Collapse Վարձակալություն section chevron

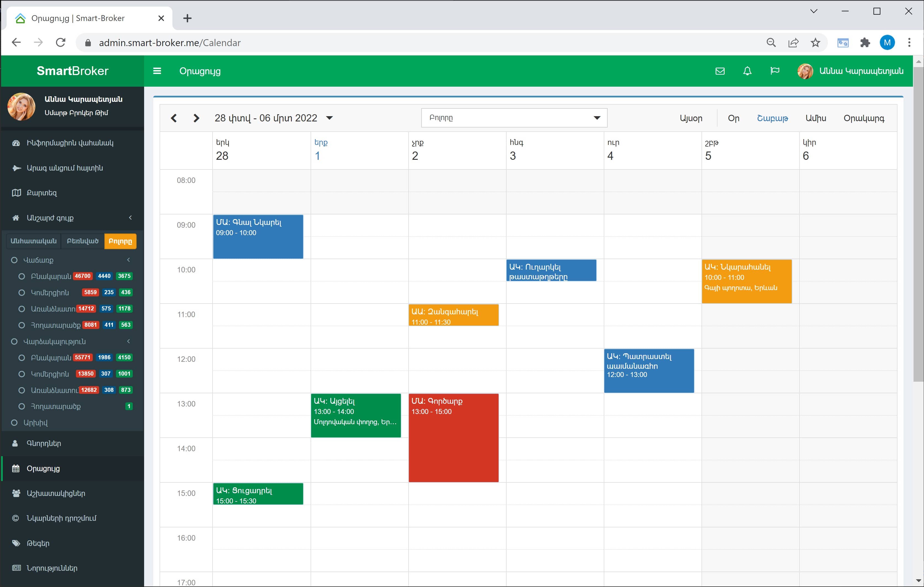(129, 341)
